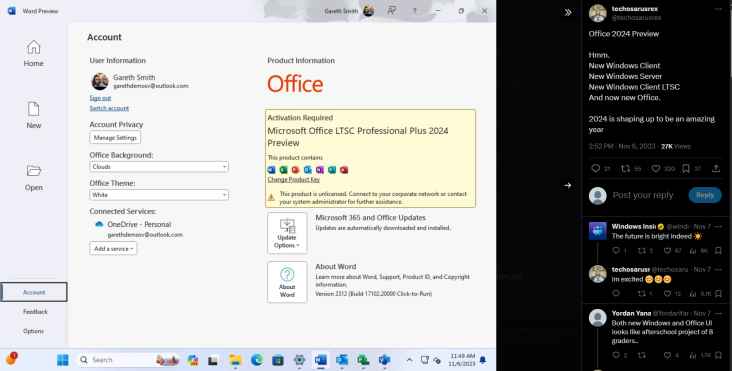Click the Excel icon under product contains
This screenshot has width=732, height=371.
point(283,170)
